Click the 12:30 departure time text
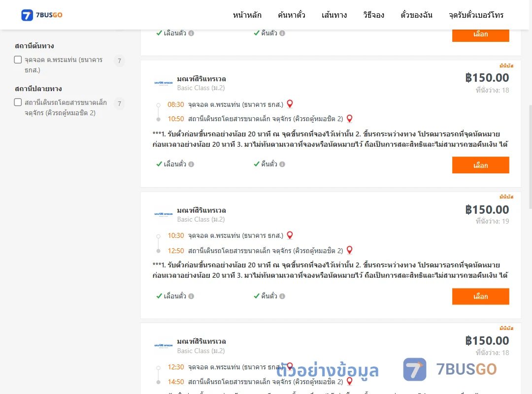 point(176,367)
